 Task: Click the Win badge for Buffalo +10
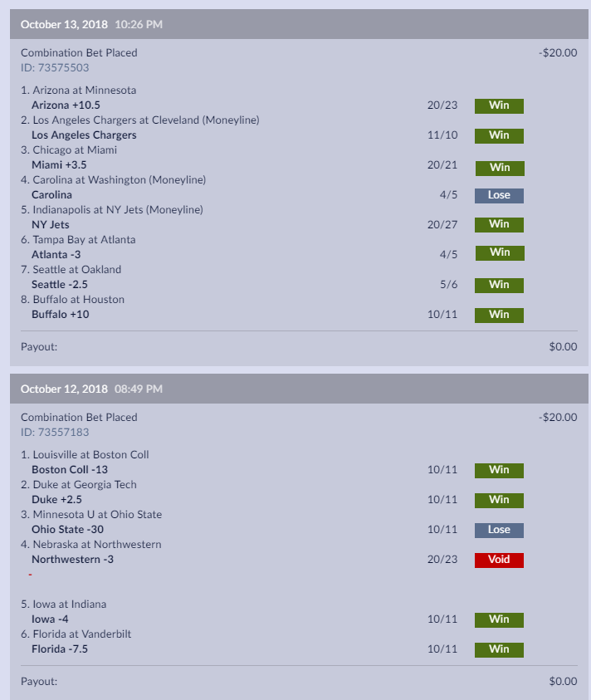[499, 316]
